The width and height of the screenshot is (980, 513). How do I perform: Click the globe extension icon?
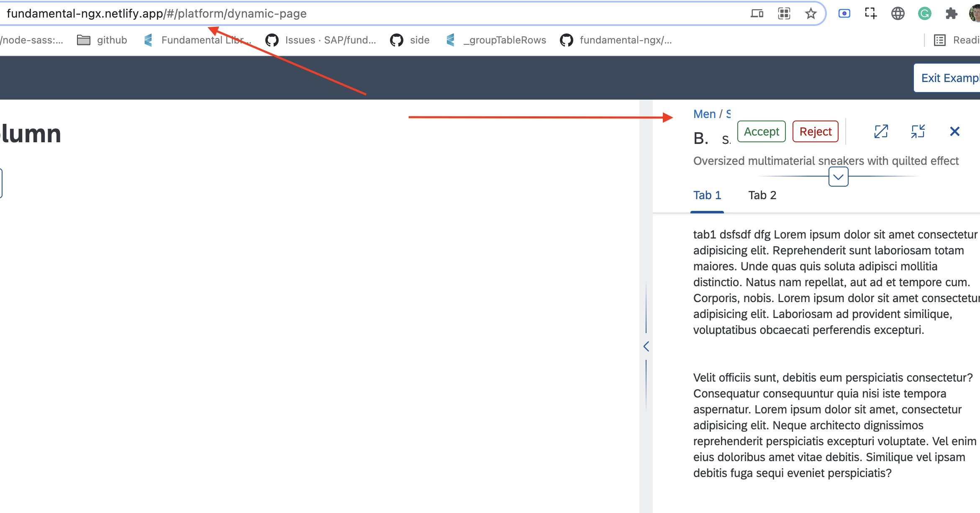click(x=898, y=13)
